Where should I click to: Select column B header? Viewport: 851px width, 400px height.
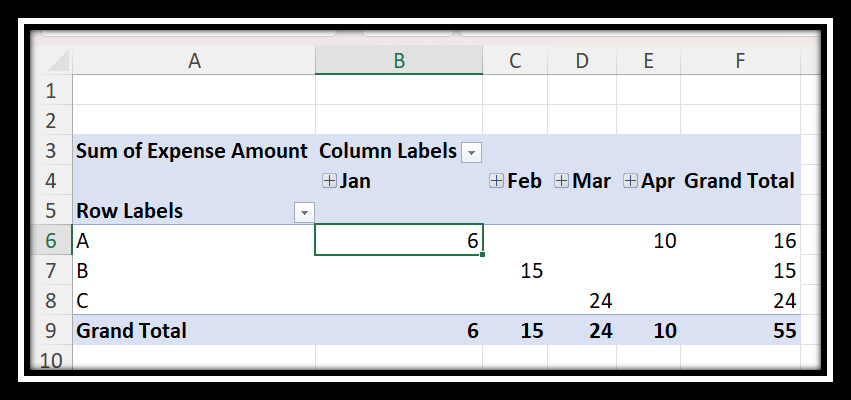tap(399, 61)
